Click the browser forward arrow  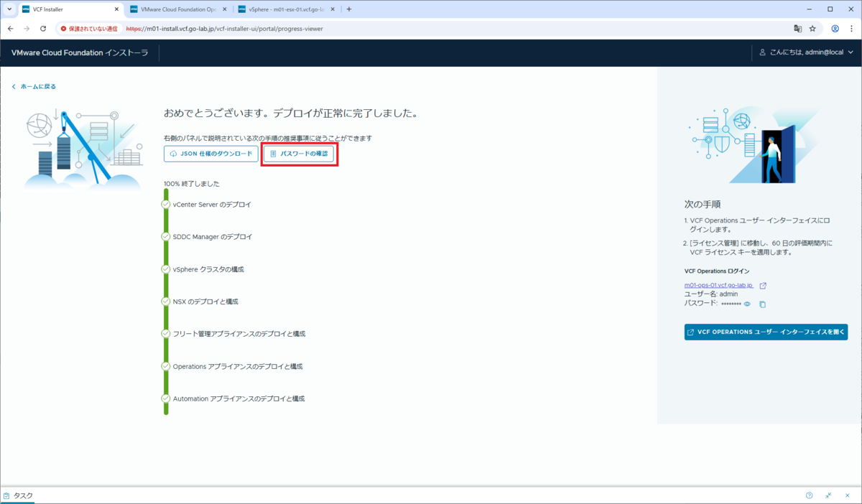point(27,29)
